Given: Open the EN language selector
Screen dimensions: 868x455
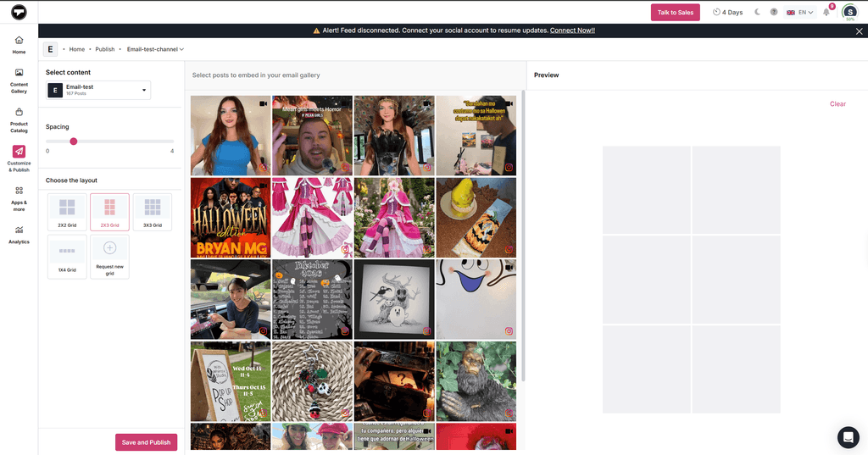Looking at the screenshot, I should pyautogui.click(x=800, y=12).
